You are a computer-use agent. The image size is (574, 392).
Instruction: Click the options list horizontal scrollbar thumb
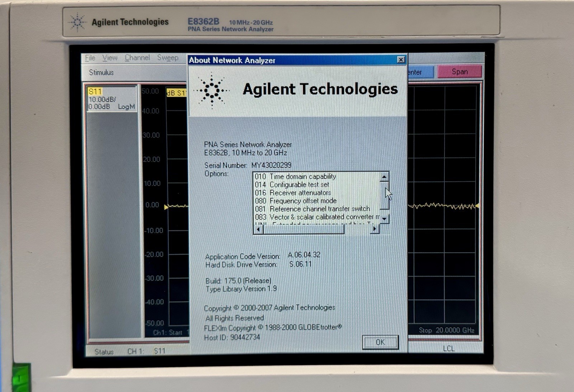pyautogui.click(x=304, y=229)
